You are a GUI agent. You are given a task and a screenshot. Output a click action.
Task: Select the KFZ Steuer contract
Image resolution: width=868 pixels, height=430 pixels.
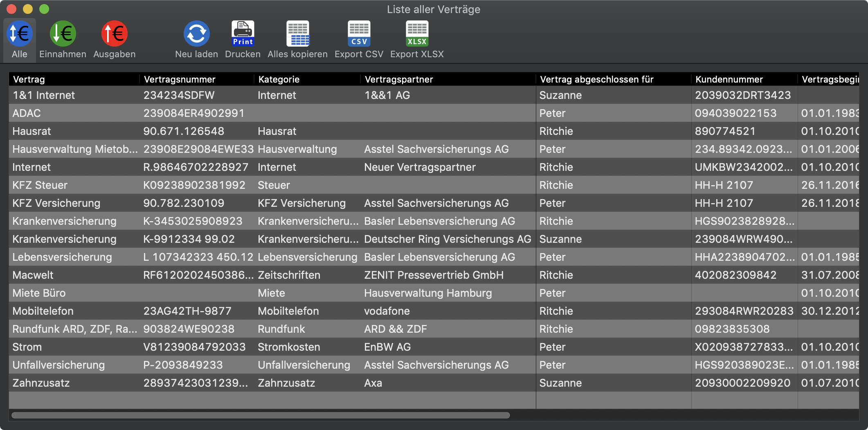40,185
